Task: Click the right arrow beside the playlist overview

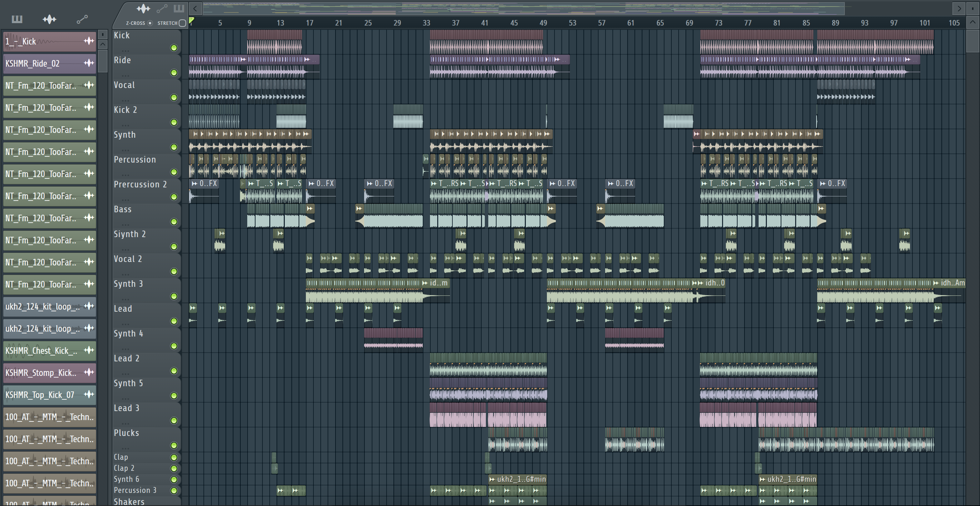Action: click(959, 8)
